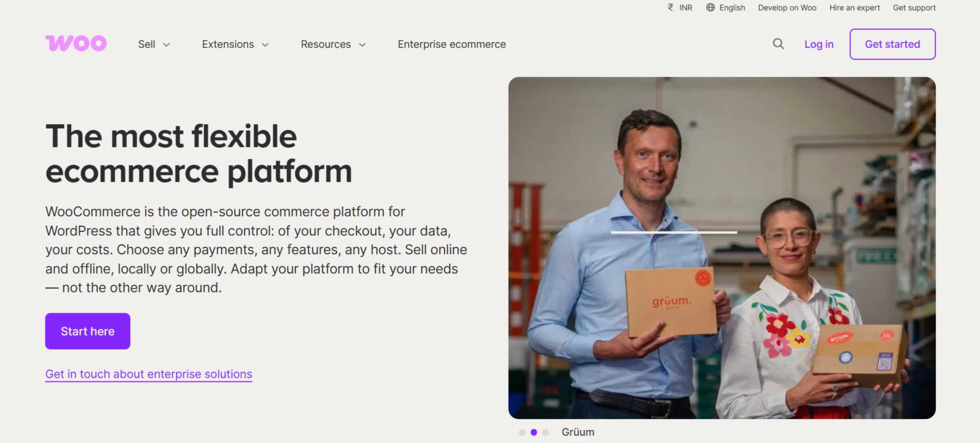Click Log in

click(x=819, y=44)
